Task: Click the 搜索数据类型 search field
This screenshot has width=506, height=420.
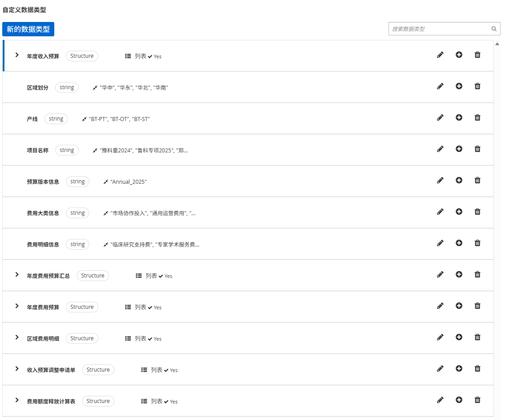Action: coord(439,29)
